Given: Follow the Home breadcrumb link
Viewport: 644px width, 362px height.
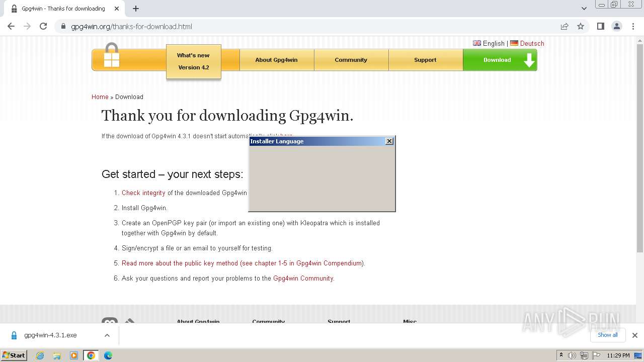Looking at the screenshot, I should tap(100, 97).
